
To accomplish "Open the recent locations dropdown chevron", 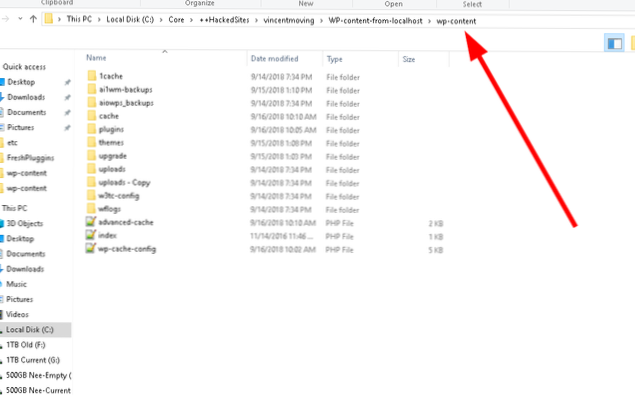I will (20, 19).
